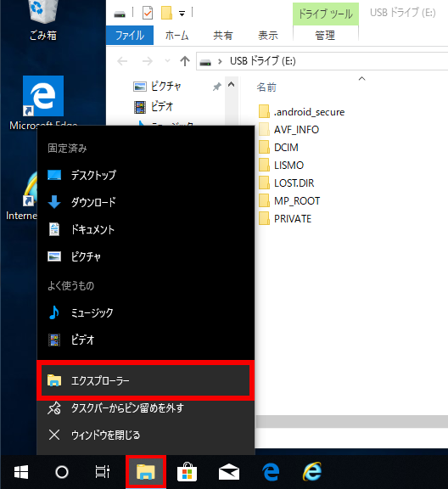Select the .android_secure folder
Viewport: 448px width, 489px height.
pos(301,112)
